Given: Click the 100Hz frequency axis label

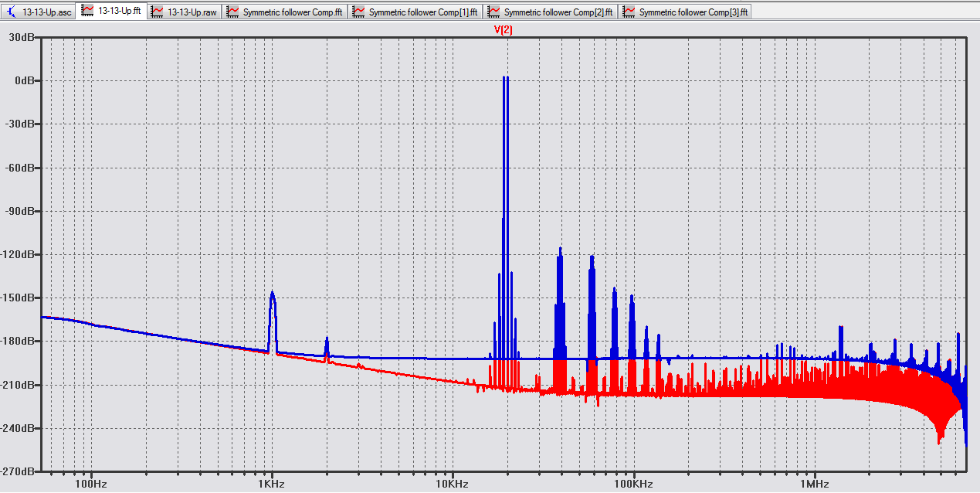Looking at the screenshot, I should click(x=91, y=484).
